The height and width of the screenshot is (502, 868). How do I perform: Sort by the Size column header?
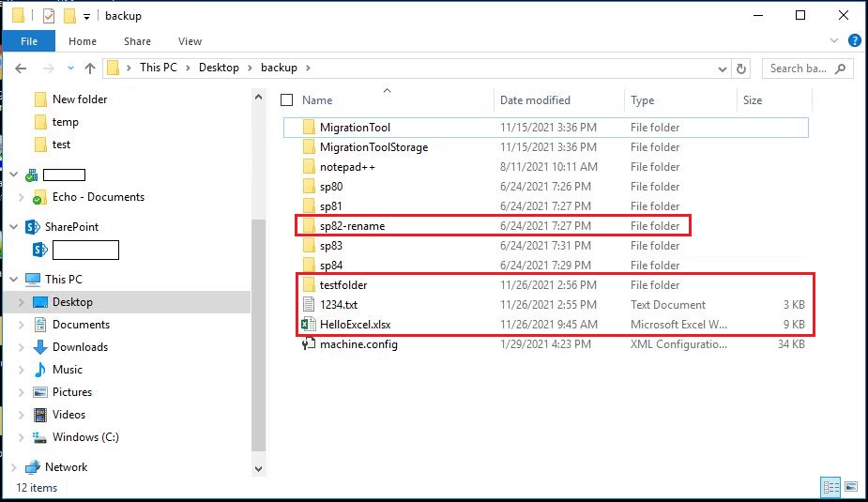753,100
